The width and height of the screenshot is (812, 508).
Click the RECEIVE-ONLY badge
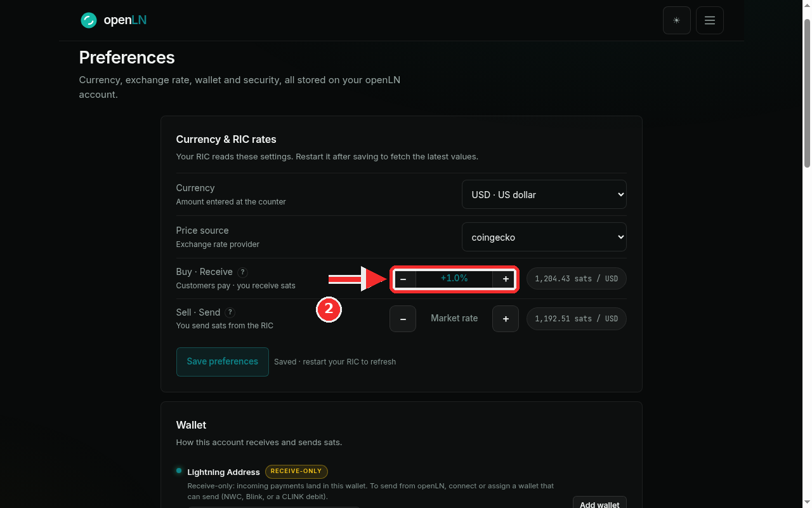point(296,471)
